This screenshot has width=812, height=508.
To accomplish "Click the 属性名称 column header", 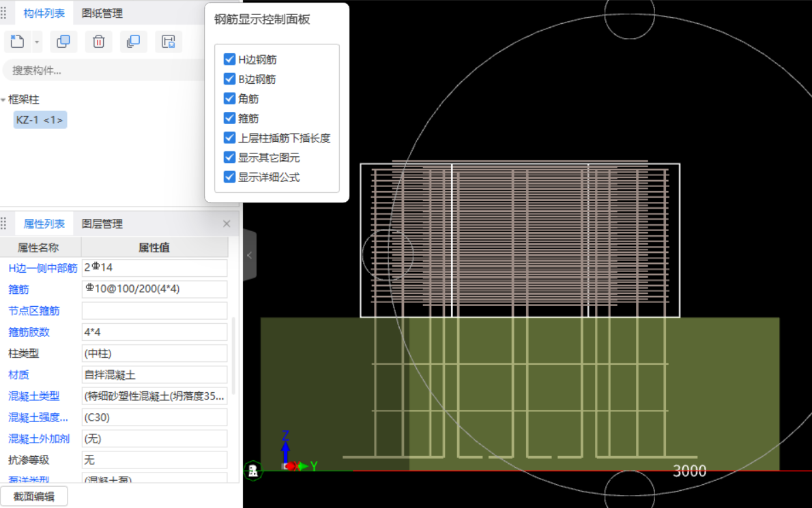I will coord(40,248).
